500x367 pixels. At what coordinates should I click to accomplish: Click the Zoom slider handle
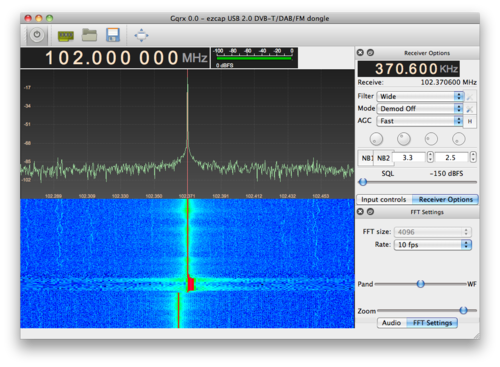point(463,311)
